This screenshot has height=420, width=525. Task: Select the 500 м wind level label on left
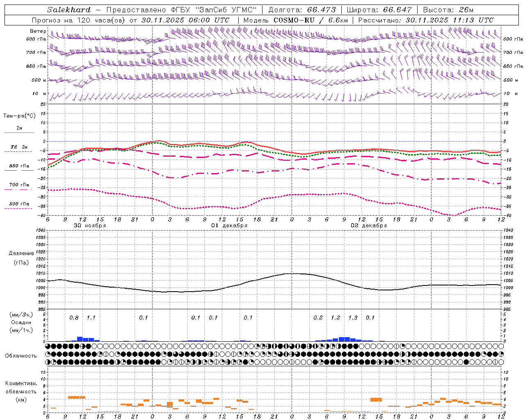[39, 80]
